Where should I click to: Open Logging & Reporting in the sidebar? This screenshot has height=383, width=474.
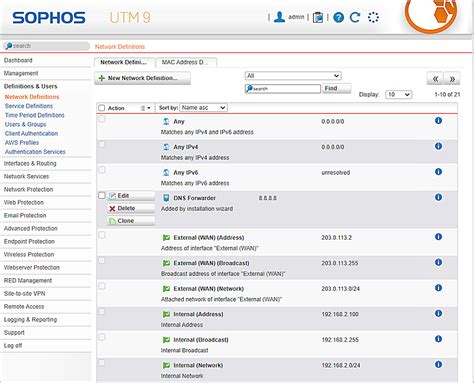[30, 319]
